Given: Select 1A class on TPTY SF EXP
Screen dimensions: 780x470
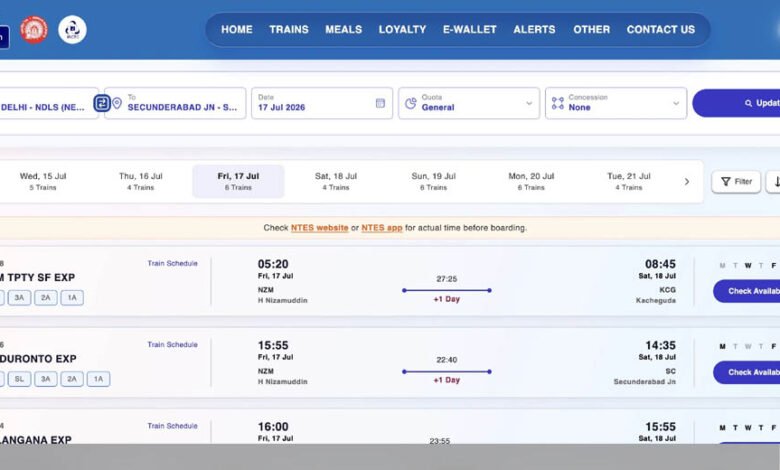Looking at the screenshot, I should pyautogui.click(x=72, y=297).
